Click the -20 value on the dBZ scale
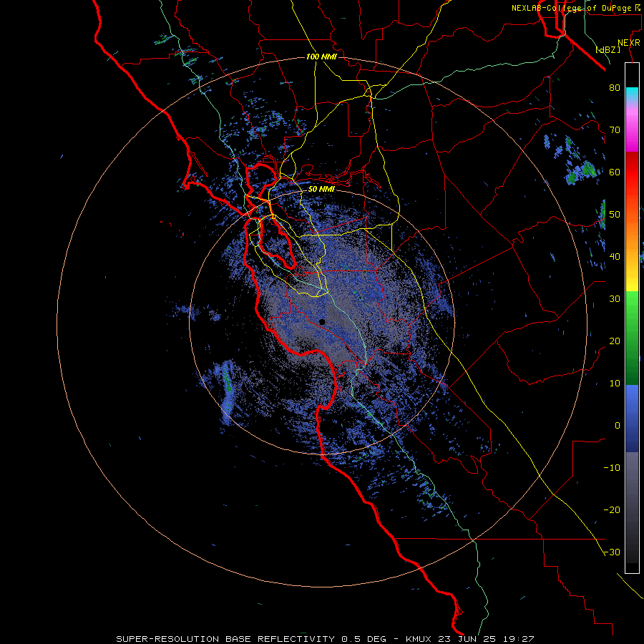 point(612,510)
